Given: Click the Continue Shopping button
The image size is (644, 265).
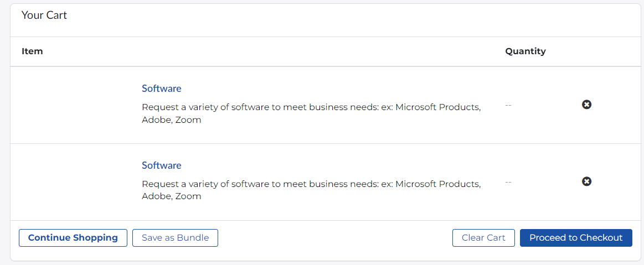Looking at the screenshot, I should point(73,238).
